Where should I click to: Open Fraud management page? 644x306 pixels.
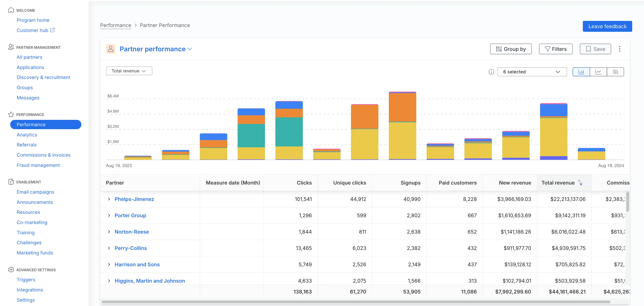(38, 165)
